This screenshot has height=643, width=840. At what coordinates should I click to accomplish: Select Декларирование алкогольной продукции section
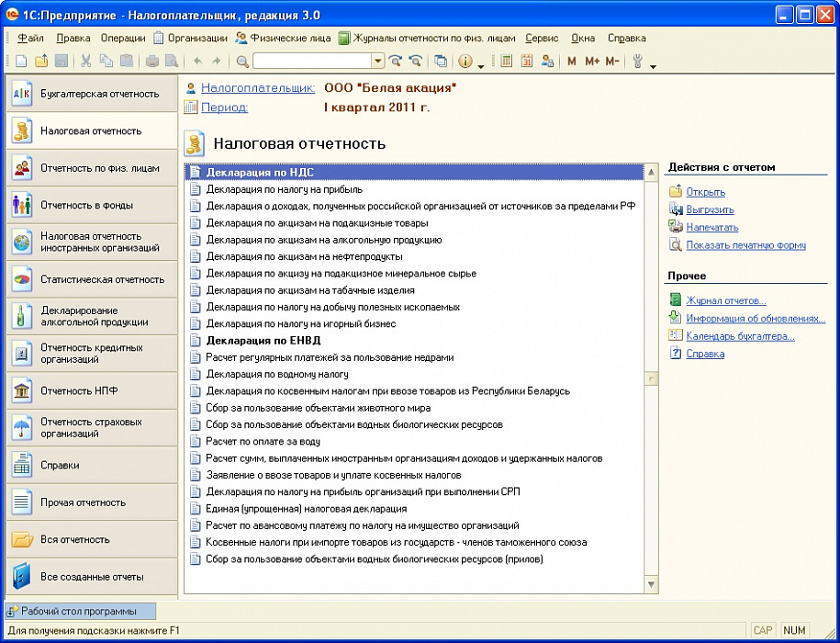tap(92, 317)
